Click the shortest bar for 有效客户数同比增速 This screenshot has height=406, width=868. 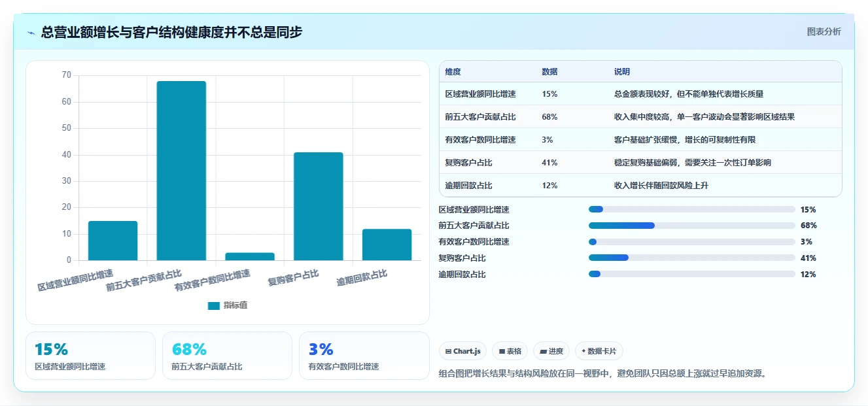(250, 256)
